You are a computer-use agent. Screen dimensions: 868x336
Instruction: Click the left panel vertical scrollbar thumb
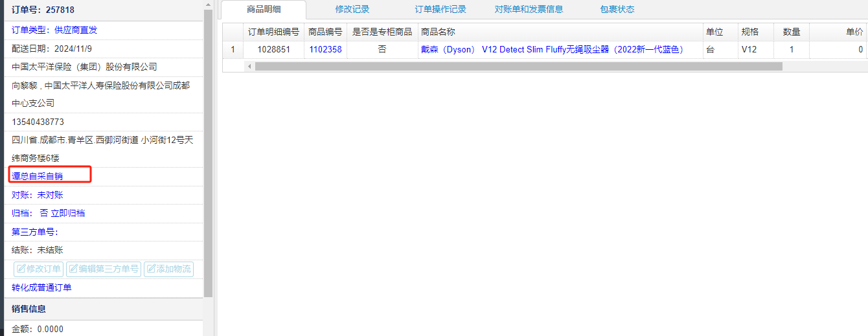click(x=208, y=153)
